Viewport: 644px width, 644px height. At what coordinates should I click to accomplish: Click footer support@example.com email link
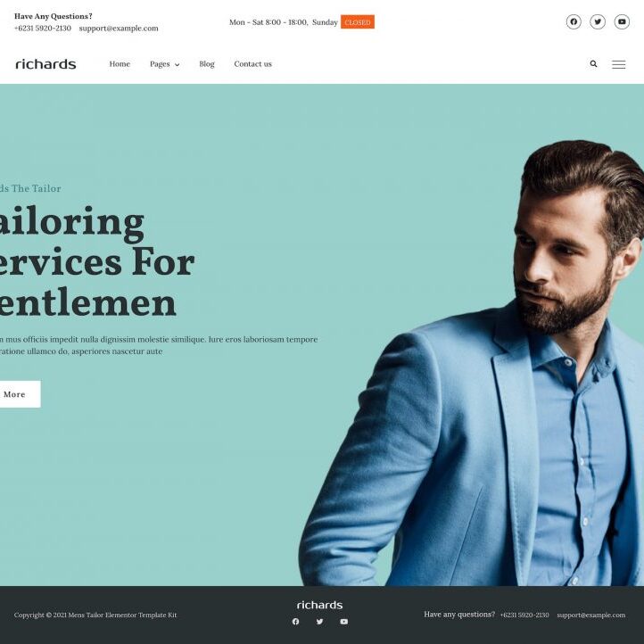click(x=591, y=615)
